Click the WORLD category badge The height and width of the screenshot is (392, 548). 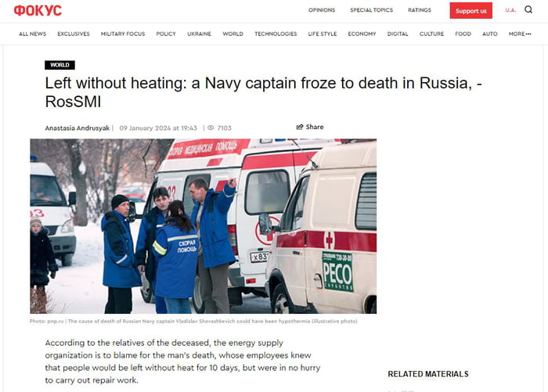pos(59,65)
